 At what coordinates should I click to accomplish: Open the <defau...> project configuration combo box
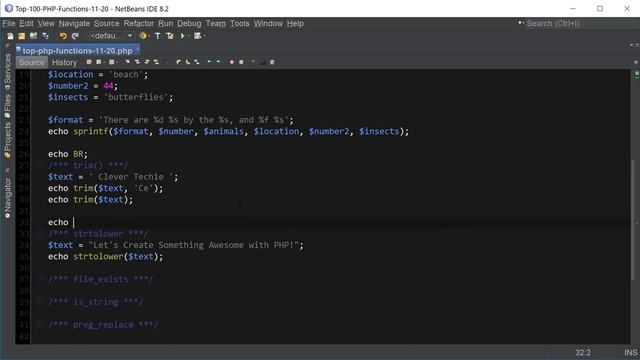click(x=111, y=36)
